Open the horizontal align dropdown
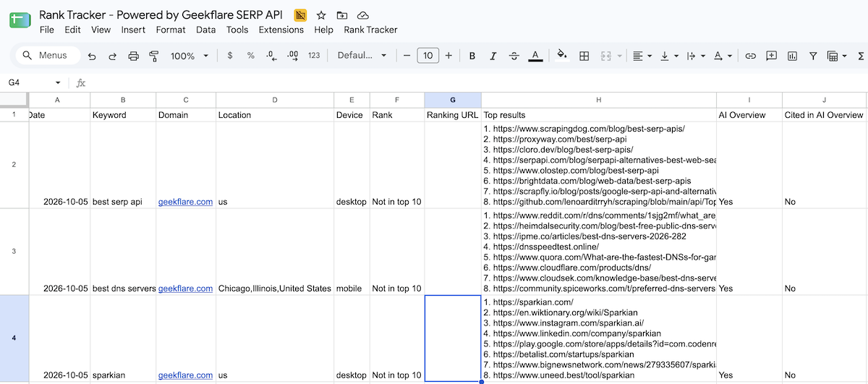The height and width of the screenshot is (384, 868). click(x=642, y=56)
